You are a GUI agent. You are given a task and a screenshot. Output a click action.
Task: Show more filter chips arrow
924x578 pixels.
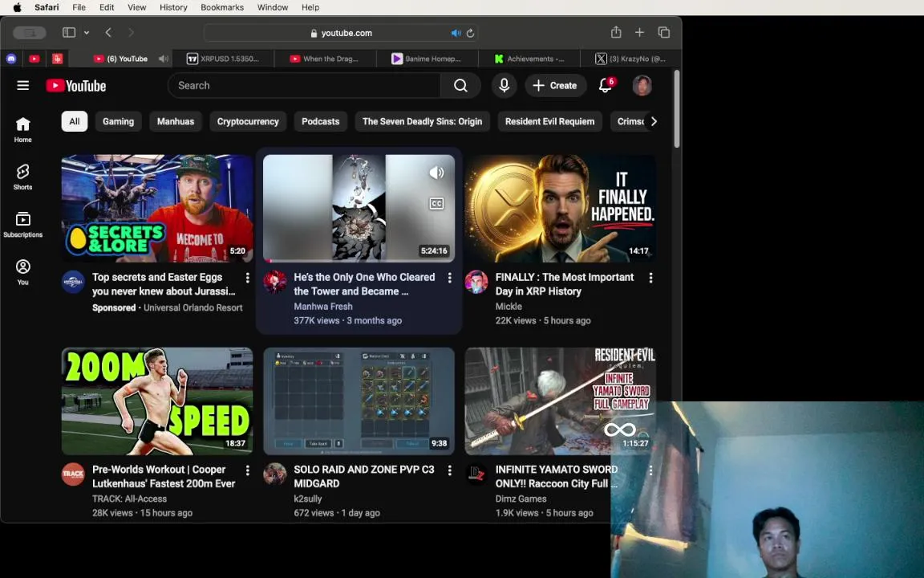click(x=654, y=121)
